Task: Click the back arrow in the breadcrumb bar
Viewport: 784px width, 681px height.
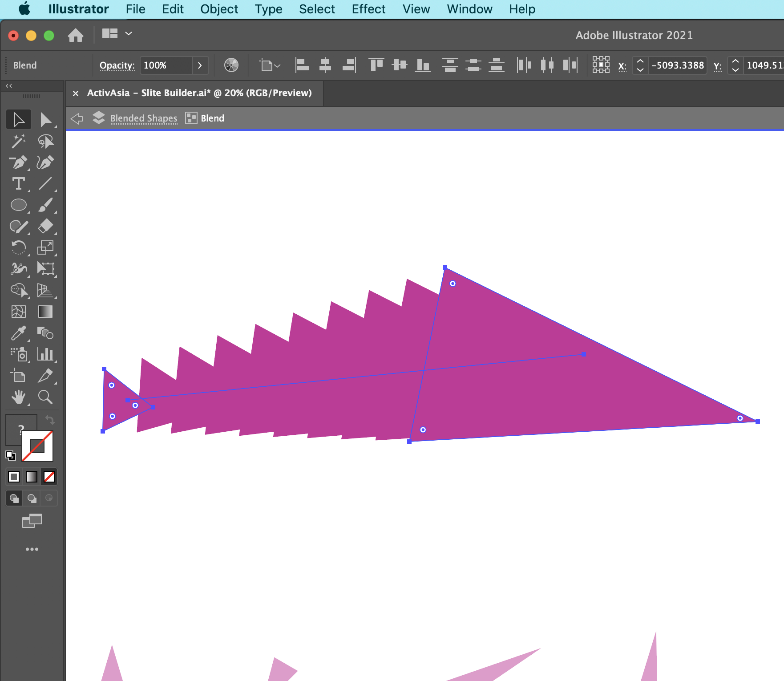Action: pos(77,118)
